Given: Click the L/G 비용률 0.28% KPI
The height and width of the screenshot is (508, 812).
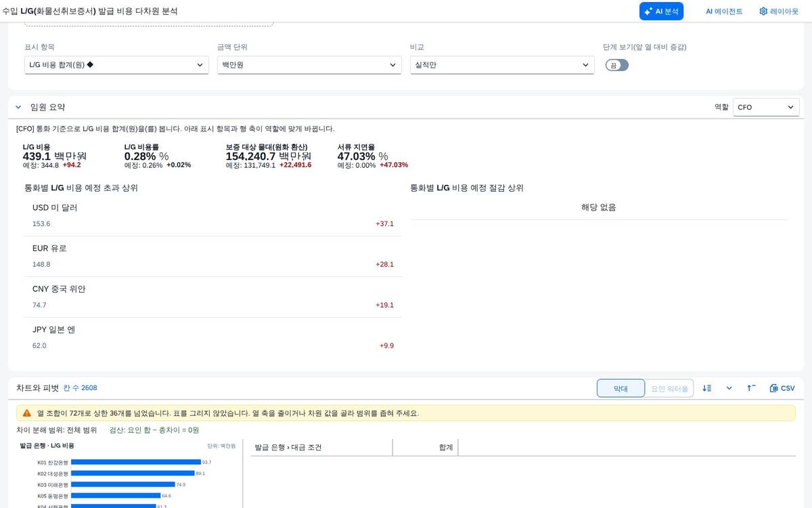Looking at the screenshot, I should [x=158, y=156].
